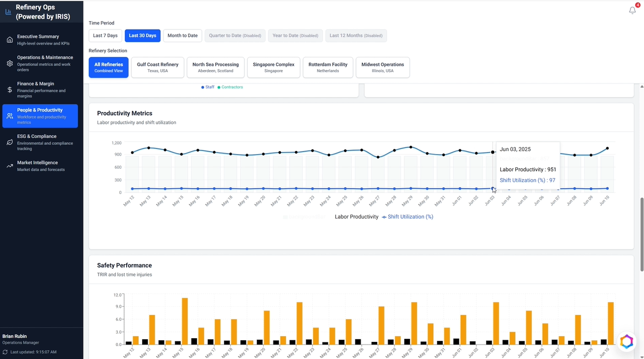644x359 pixels.
Task: Select Midwest Operations refinery
Action: (x=382, y=67)
